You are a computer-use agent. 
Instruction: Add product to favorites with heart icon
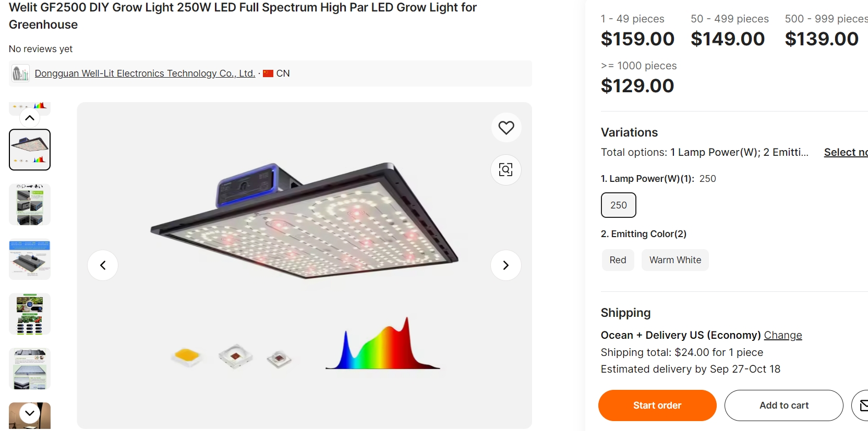[x=506, y=128]
